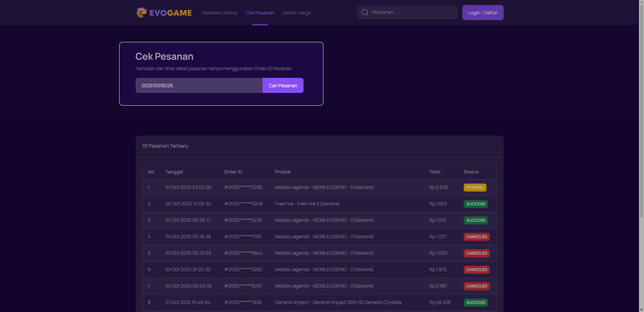This screenshot has height=312, width=644.
Task: Click total Rp 1.002
Action: point(438,253)
